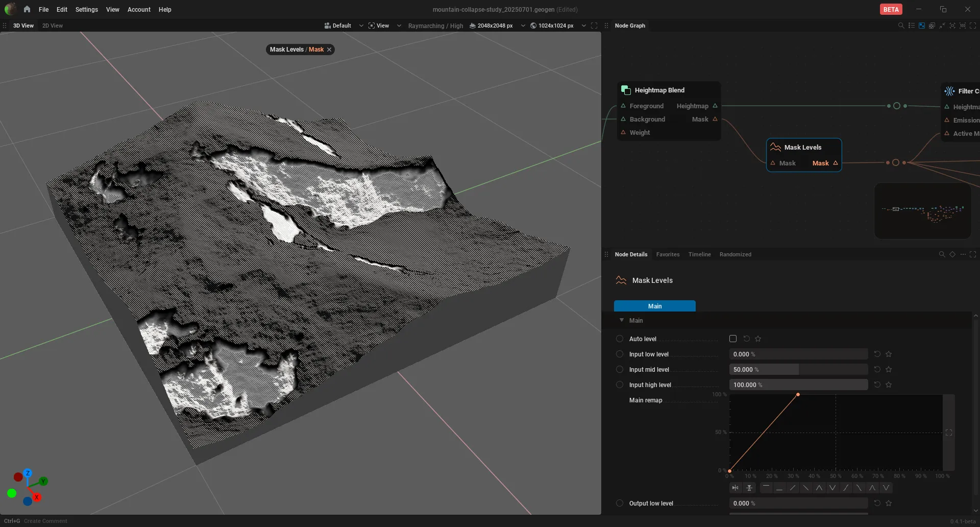Collapse the Main section triangle

(x=622, y=320)
